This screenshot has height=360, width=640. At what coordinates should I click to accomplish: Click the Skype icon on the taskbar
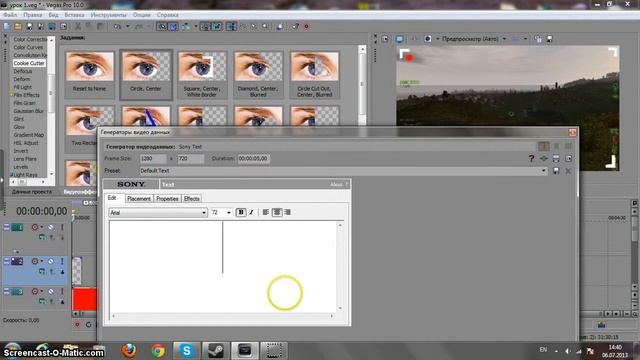[x=187, y=350]
